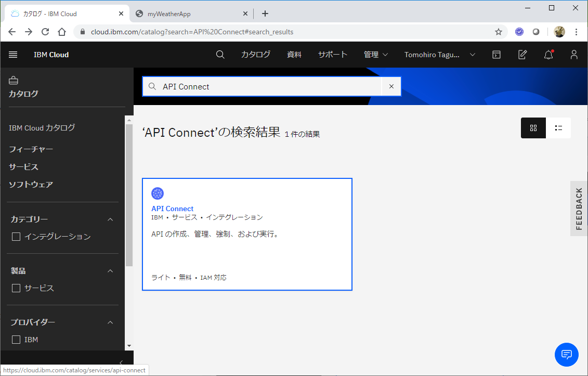
Task: Open the IBM Cloud Shell terminal icon
Action: pos(496,55)
